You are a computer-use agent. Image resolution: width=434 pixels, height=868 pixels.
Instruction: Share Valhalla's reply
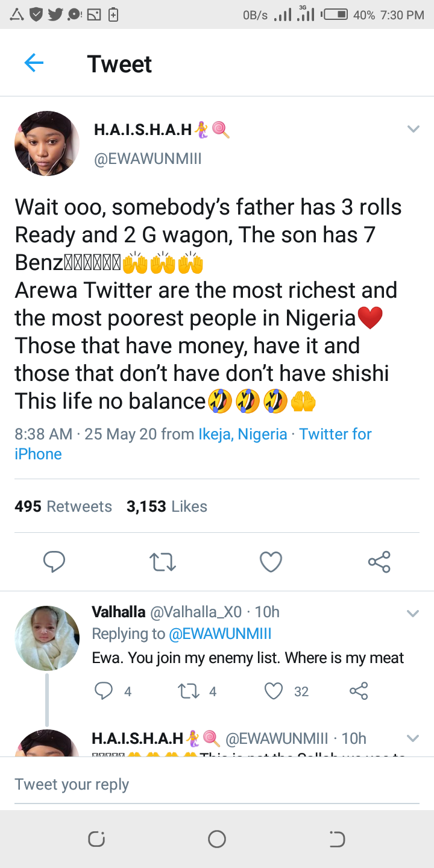(359, 691)
